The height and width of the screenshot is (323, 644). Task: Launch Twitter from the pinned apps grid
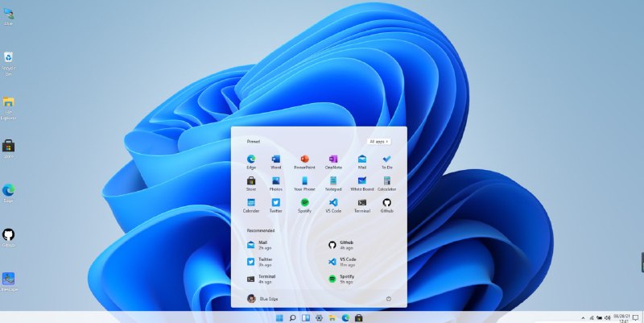(275, 205)
